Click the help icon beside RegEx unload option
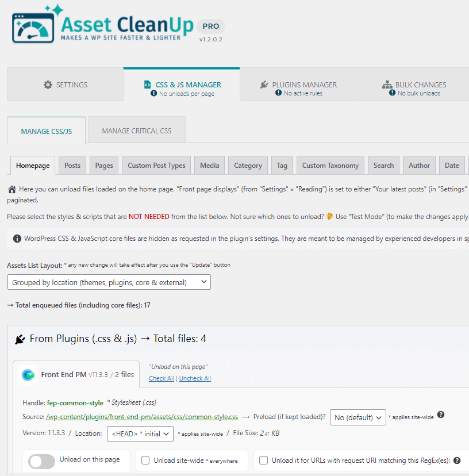This screenshot has width=469, height=476. [457, 460]
